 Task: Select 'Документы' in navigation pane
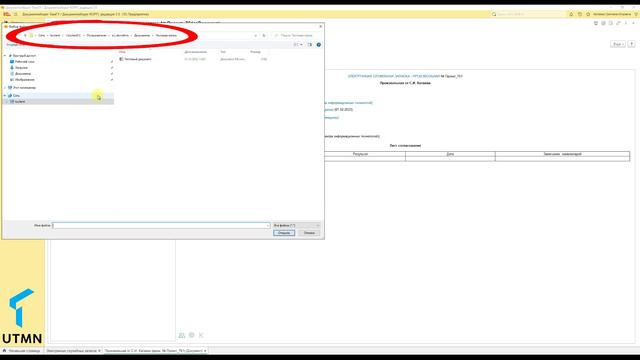tap(22, 74)
